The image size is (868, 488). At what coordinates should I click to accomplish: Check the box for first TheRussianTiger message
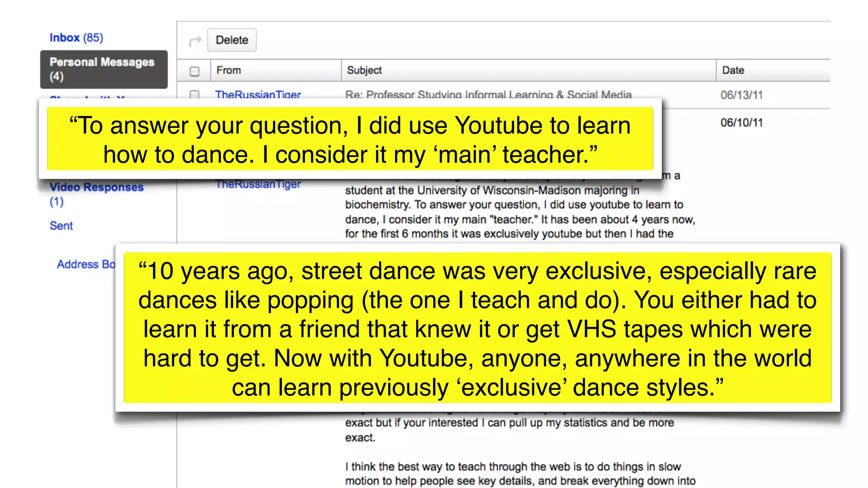pyautogui.click(x=195, y=94)
